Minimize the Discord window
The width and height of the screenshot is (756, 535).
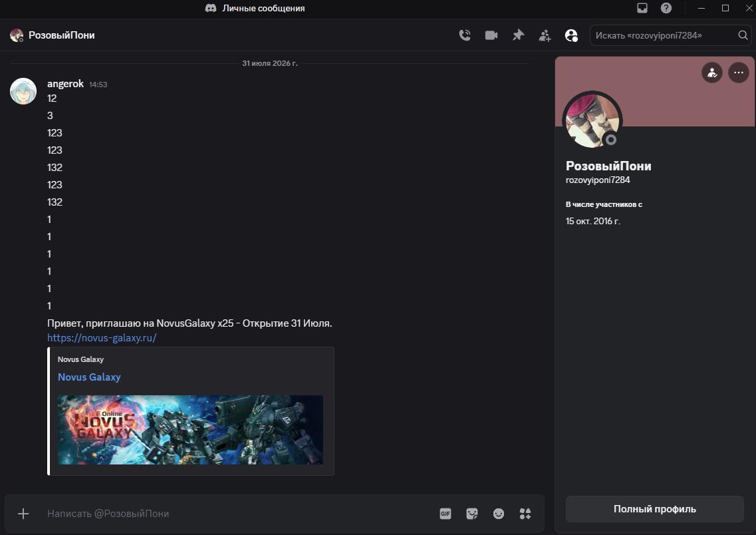pyautogui.click(x=701, y=8)
